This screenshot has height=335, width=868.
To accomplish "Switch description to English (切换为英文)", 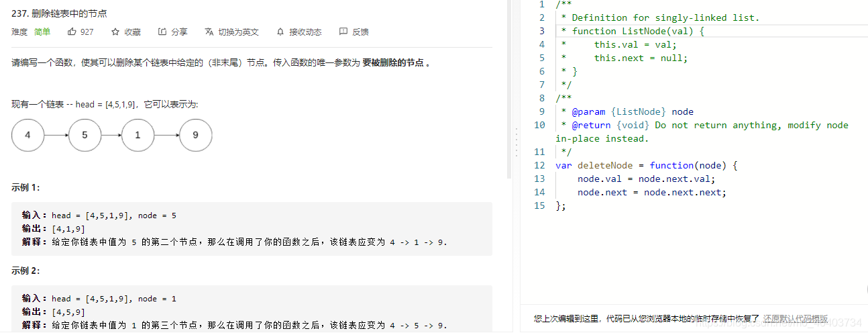I will [x=232, y=32].
